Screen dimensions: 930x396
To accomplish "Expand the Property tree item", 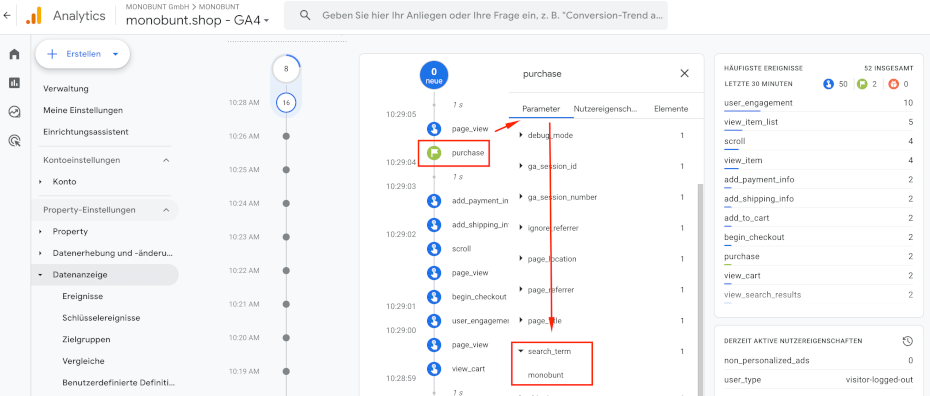I will point(40,231).
